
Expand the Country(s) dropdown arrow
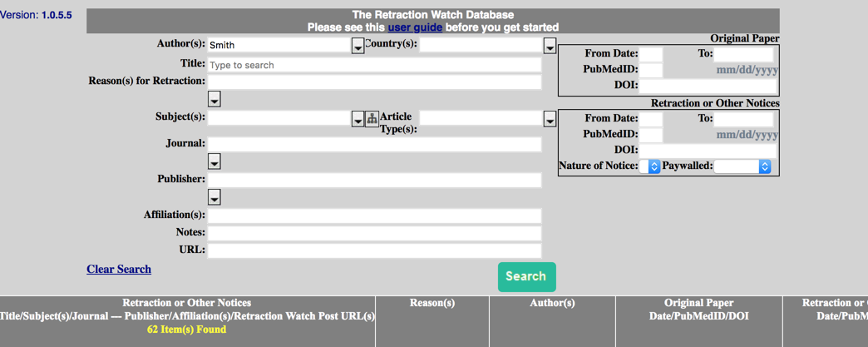coord(550,47)
